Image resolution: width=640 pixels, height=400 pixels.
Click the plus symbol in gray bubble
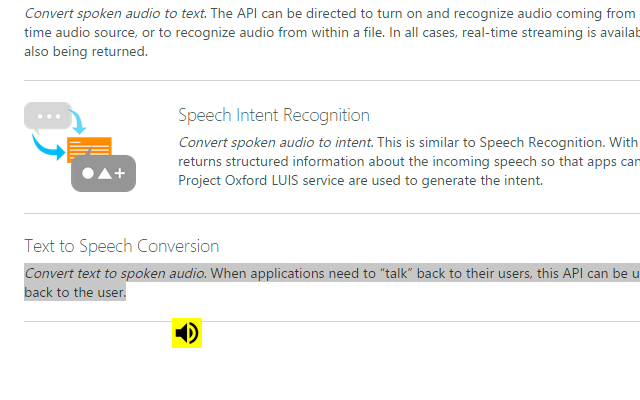pos(120,173)
